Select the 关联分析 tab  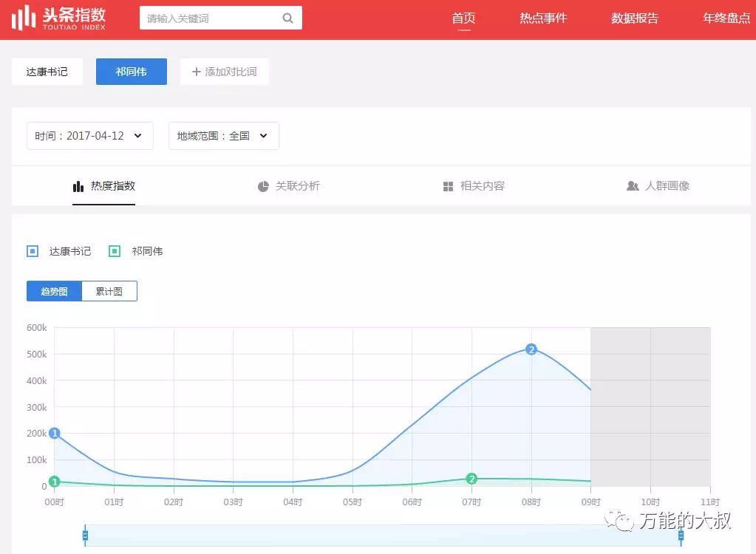289,186
